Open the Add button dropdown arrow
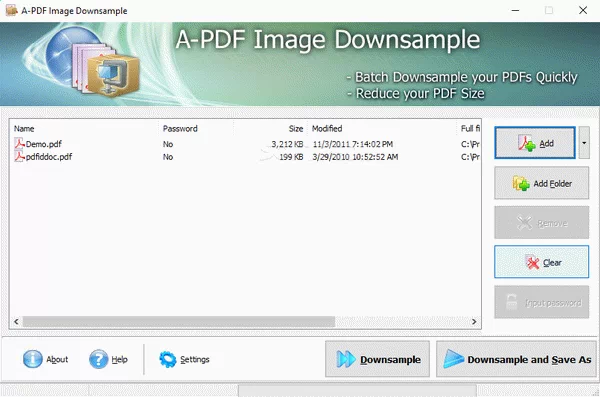This screenshot has height=397, width=600. (x=584, y=143)
